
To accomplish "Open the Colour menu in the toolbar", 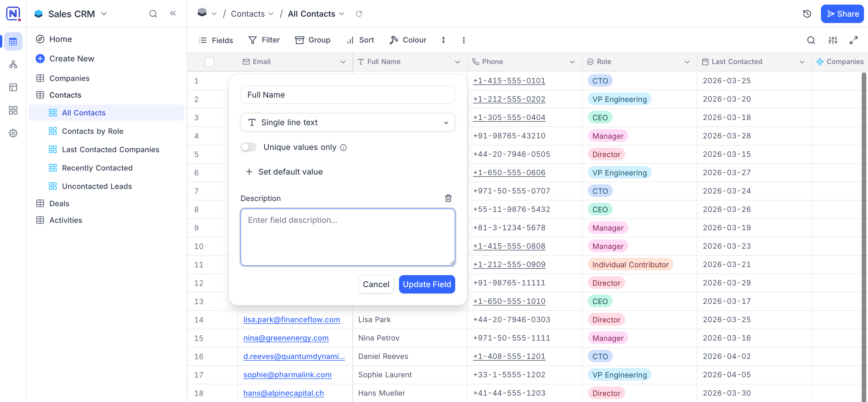I will pos(408,40).
